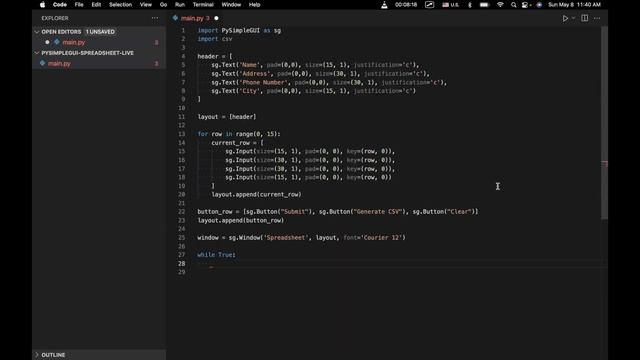
Task: Open the editor More Actions ellipsis
Action: 597,18
